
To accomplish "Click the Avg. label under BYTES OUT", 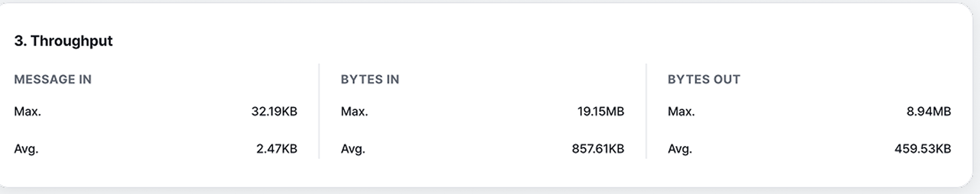I will [x=680, y=149].
